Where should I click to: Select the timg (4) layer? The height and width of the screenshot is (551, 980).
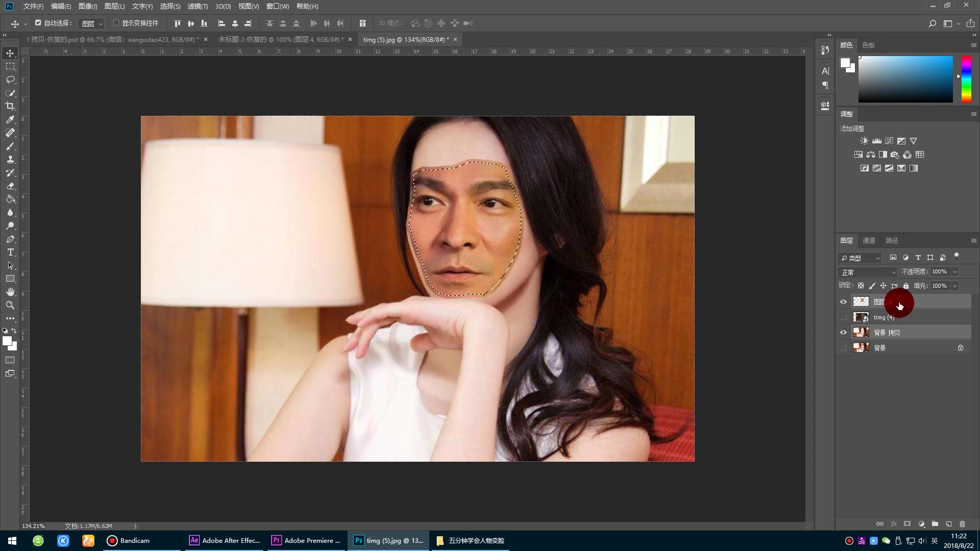click(x=909, y=317)
